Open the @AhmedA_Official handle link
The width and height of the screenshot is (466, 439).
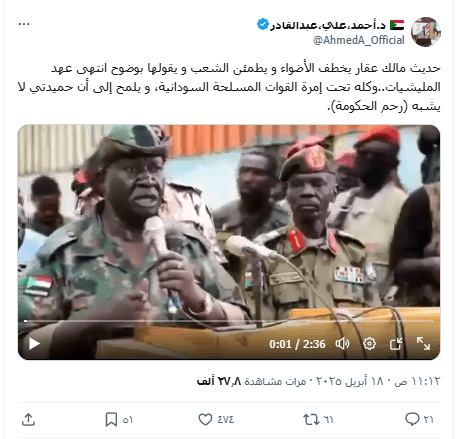point(359,40)
